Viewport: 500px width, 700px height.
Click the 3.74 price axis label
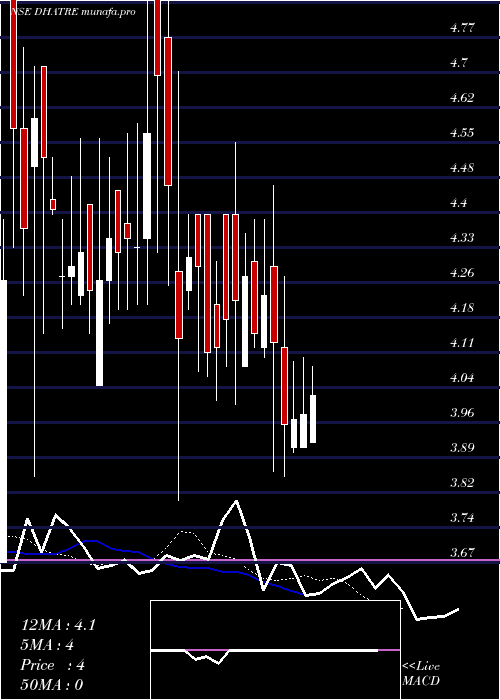click(x=462, y=518)
